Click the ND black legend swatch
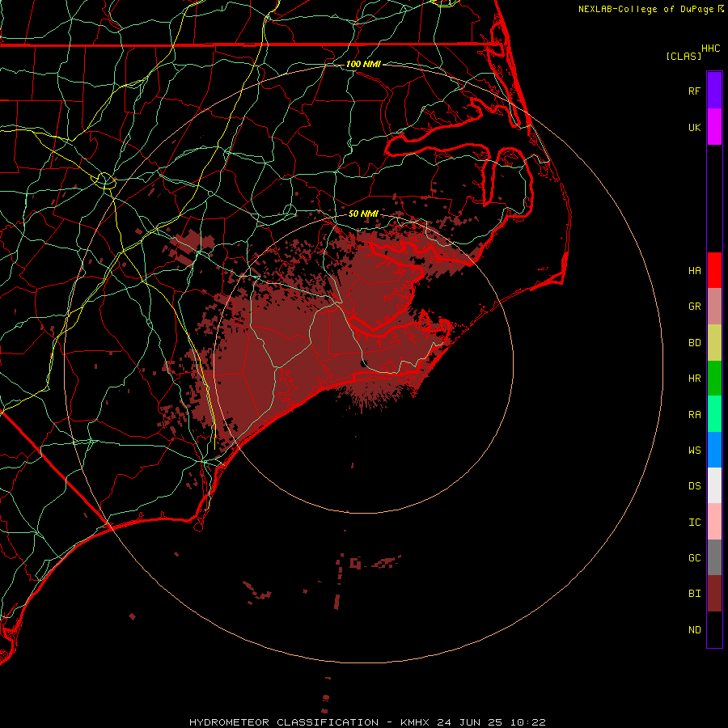 tap(714, 629)
